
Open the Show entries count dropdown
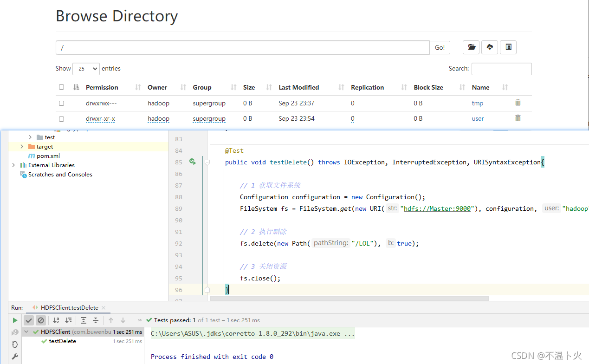(86, 69)
